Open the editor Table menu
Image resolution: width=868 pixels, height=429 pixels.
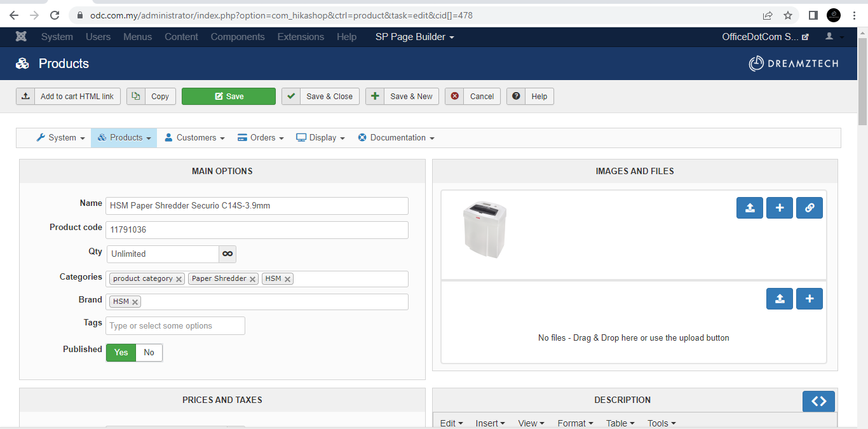click(620, 423)
